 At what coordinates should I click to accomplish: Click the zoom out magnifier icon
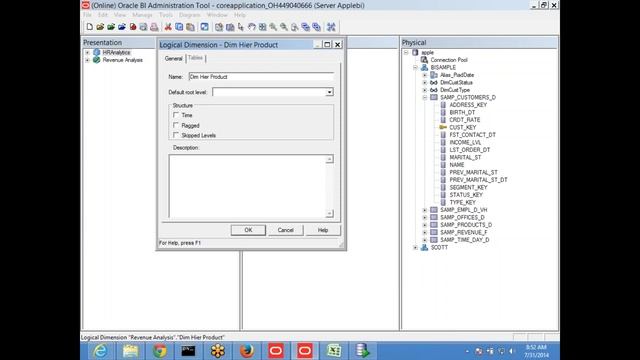[284, 27]
